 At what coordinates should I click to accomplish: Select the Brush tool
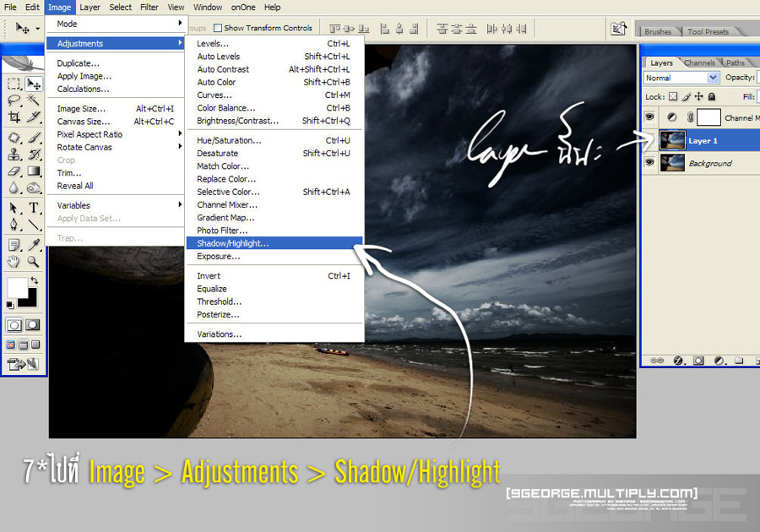34,138
